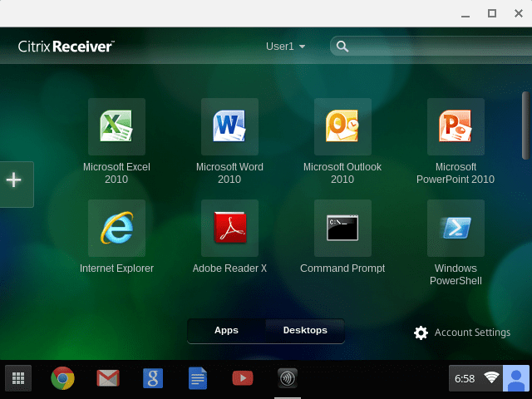This screenshot has width=532, height=399.
Task: Open the app launcher grid
Action: click(x=18, y=379)
